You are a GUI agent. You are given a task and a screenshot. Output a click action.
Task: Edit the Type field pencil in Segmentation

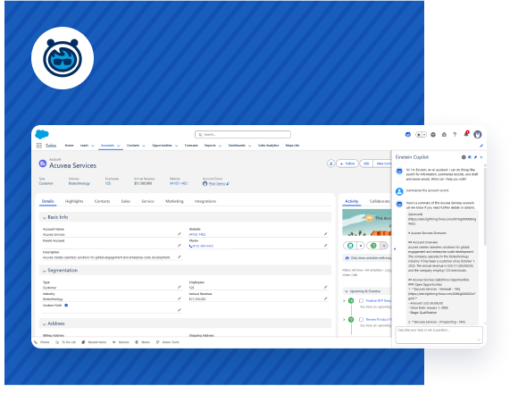pos(180,287)
